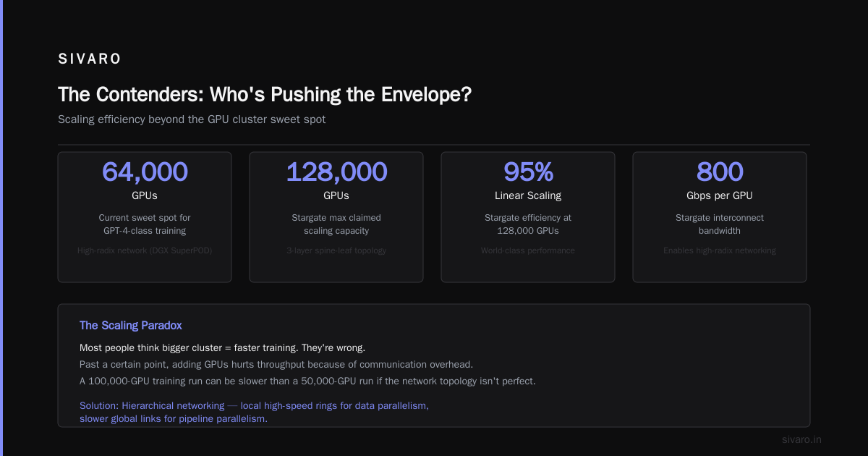The height and width of the screenshot is (456, 868).
Task: Select the 'Most people think bigger cluster' sentence
Action: pos(222,348)
